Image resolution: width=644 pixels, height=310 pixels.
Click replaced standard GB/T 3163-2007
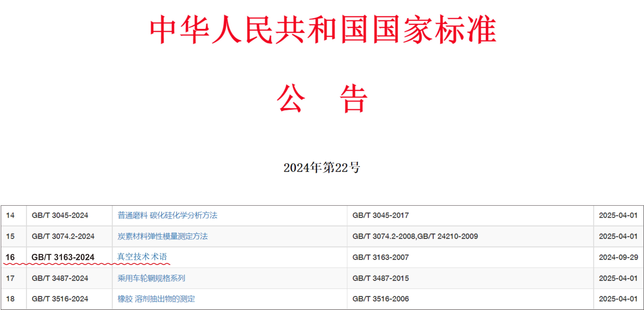click(x=381, y=257)
